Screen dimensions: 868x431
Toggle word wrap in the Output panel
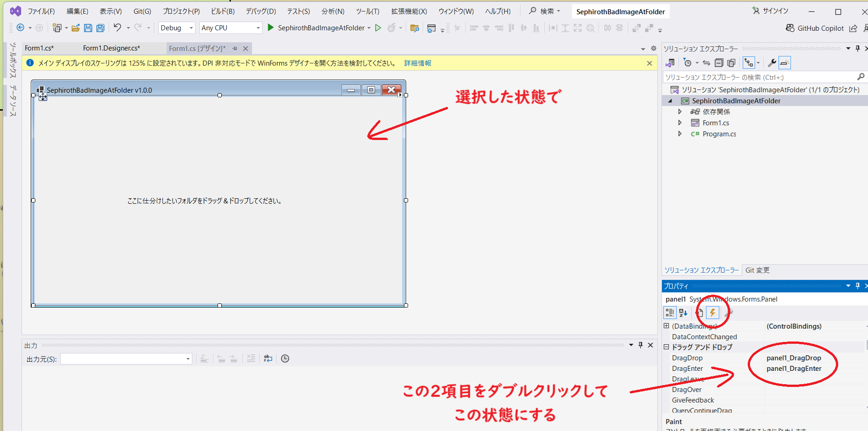(268, 358)
